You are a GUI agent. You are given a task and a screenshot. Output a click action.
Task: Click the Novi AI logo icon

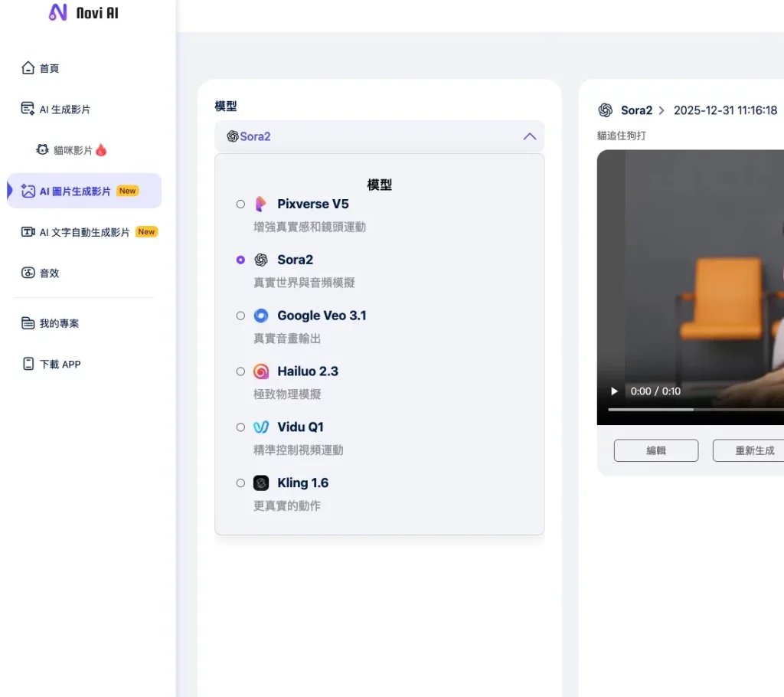58,13
